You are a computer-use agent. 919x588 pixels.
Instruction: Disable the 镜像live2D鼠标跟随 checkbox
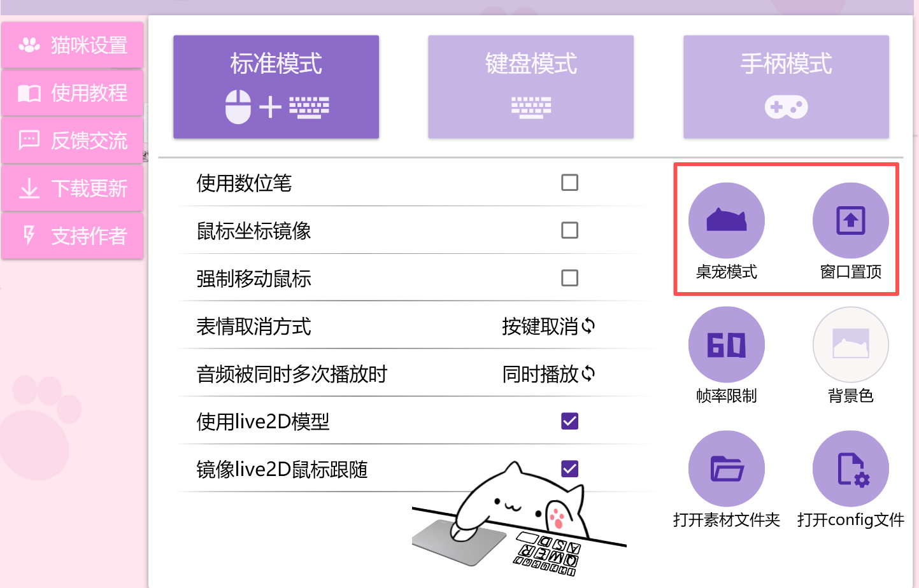[x=569, y=469]
